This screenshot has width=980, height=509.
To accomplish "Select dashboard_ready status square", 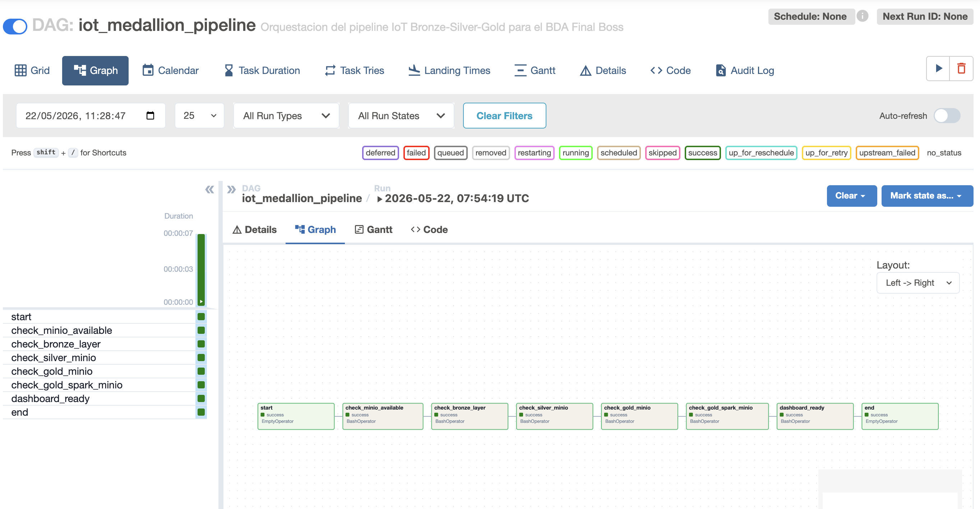I will click(201, 398).
